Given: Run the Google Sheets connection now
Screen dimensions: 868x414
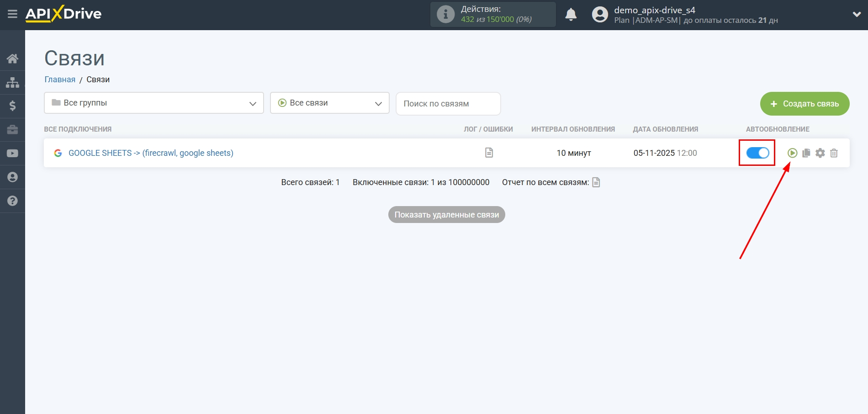Looking at the screenshot, I should [792, 153].
